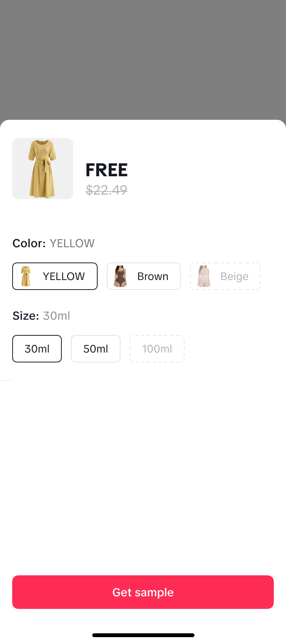Select the 30ml size chip
The height and width of the screenshot is (644, 286).
[37, 349]
